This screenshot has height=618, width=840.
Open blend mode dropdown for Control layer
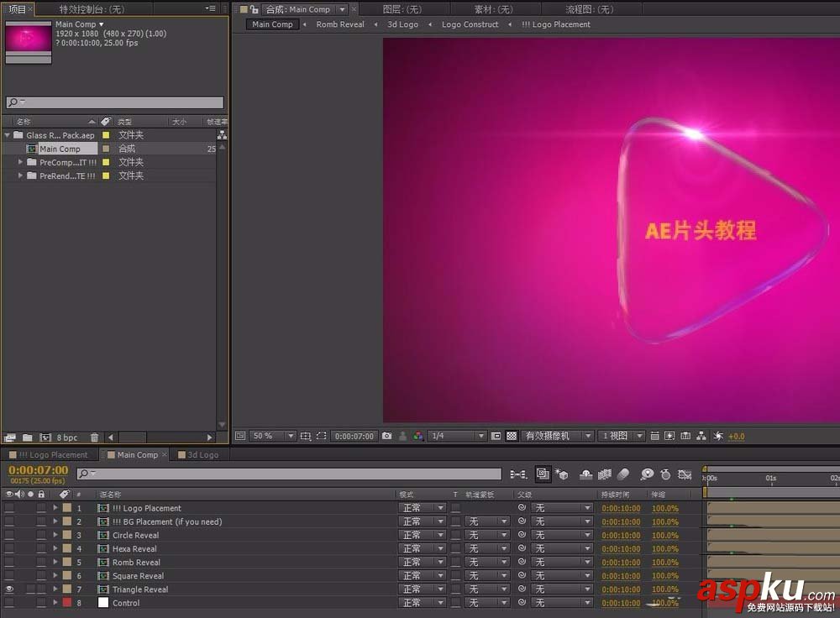point(423,603)
